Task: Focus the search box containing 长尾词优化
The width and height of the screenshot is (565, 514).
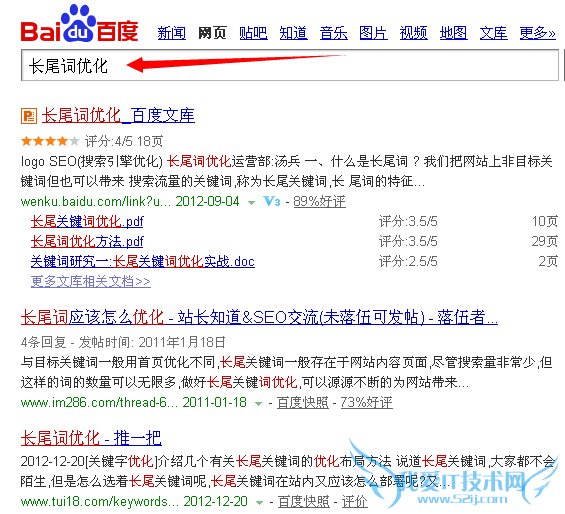Action: tap(290, 65)
